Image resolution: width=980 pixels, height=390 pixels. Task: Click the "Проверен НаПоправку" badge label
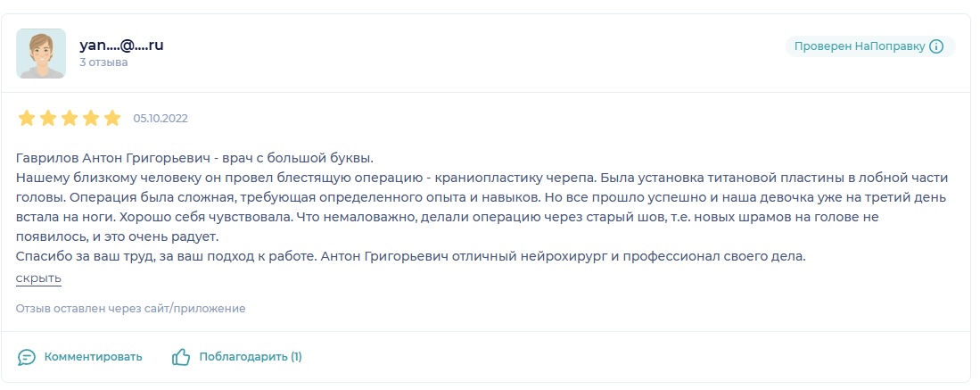point(860,46)
